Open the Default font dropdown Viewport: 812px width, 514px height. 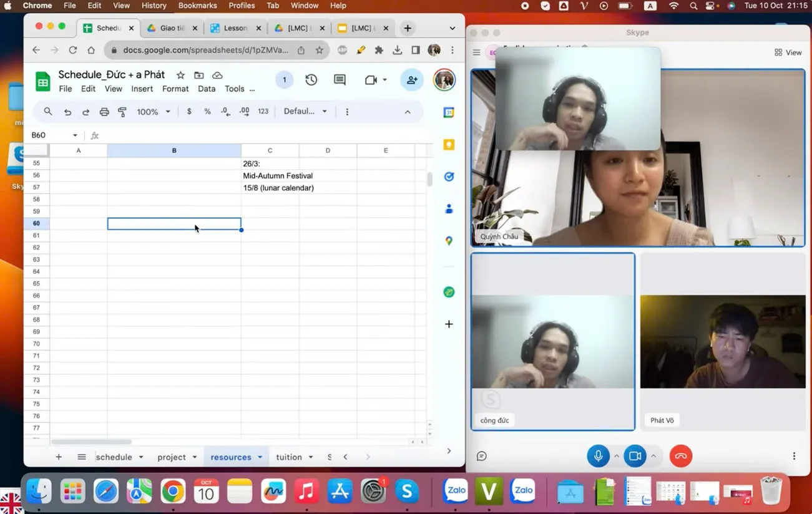[x=305, y=111]
